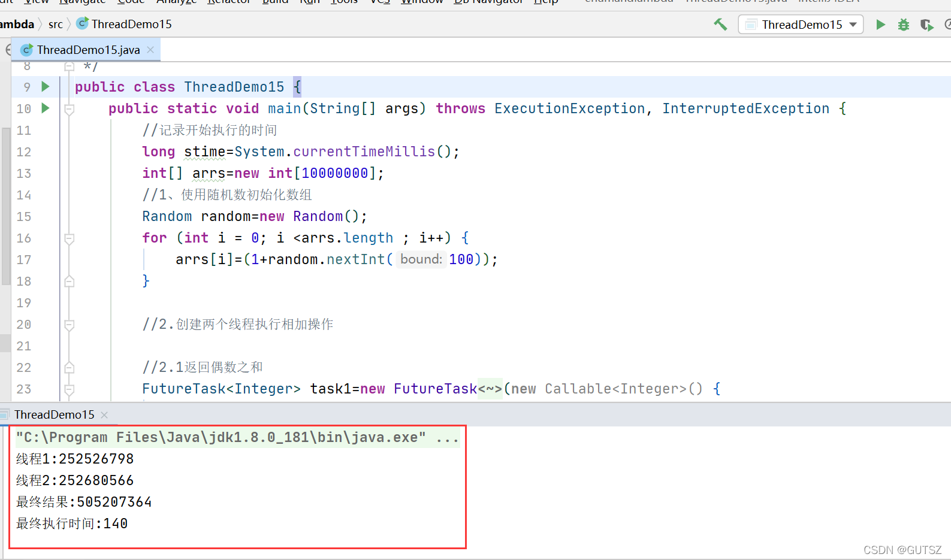Viewport: 951px width, 560px height.
Task: Collapse the FutureTask fold at line 23
Action: click(70, 389)
